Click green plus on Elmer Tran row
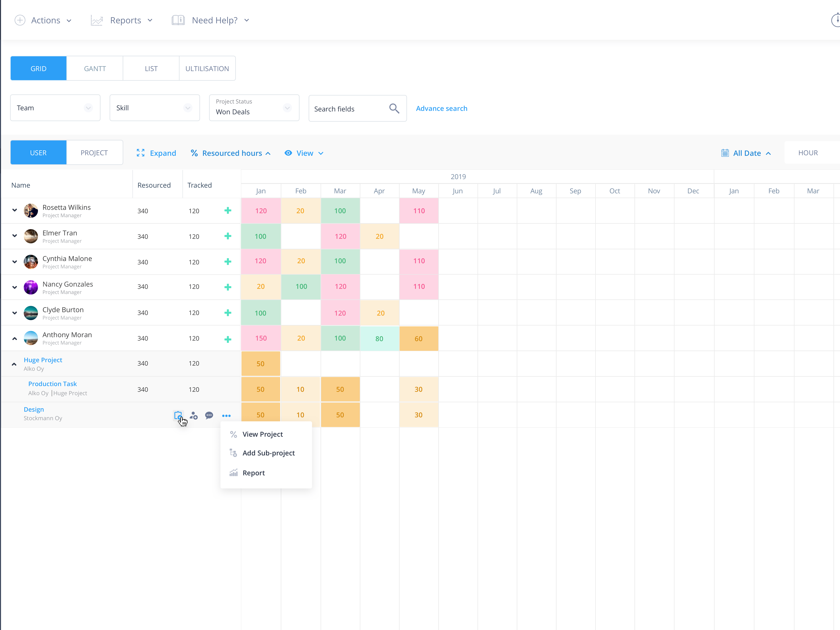Image resolution: width=840 pixels, height=630 pixels. (x=228, y=236)
